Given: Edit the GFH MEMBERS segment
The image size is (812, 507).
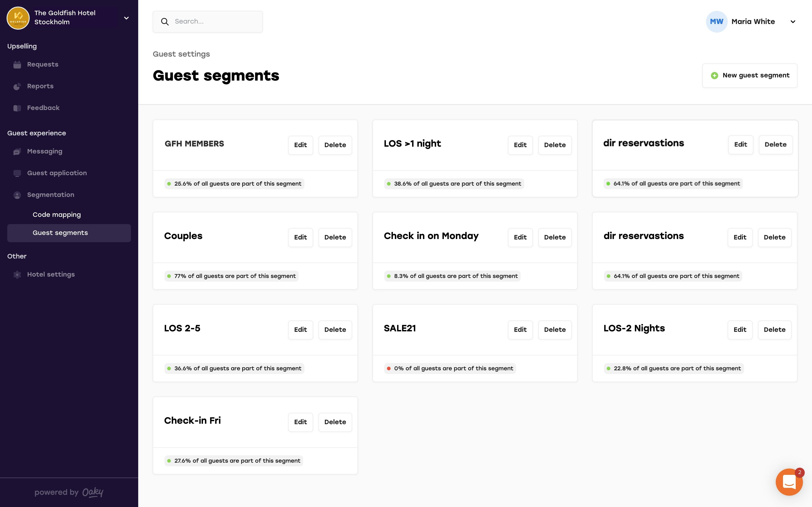Looking at the screenshot, I should pyautogui.click(x=300, y=145).
